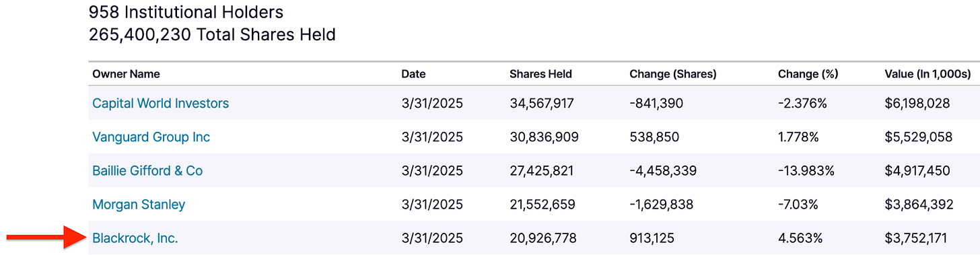Image resolution: width=980 pixels, height=255 pixels.
Task: Sort by the Owner Name column header
Action: click(x=126, y=74)
